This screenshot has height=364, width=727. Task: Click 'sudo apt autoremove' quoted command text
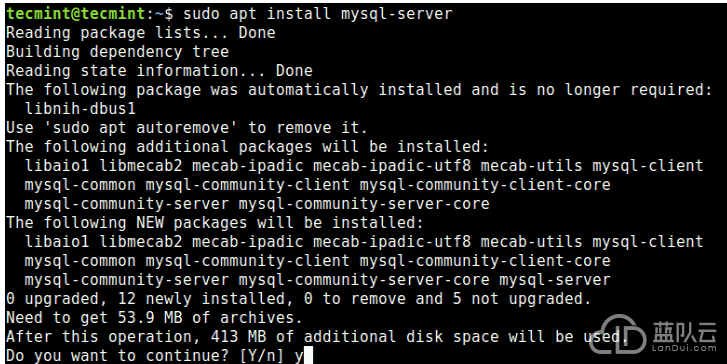pyautogui.click(x=136, y=128)
